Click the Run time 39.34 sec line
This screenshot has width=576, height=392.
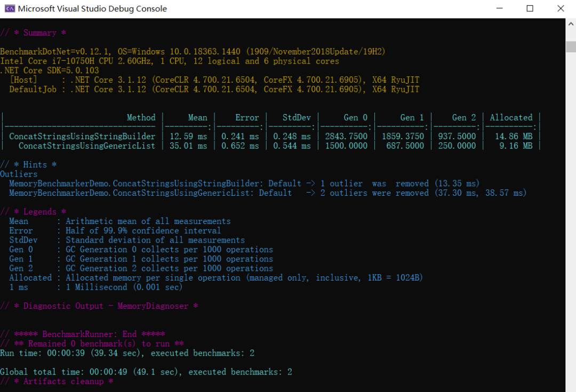tap(128, 353)
